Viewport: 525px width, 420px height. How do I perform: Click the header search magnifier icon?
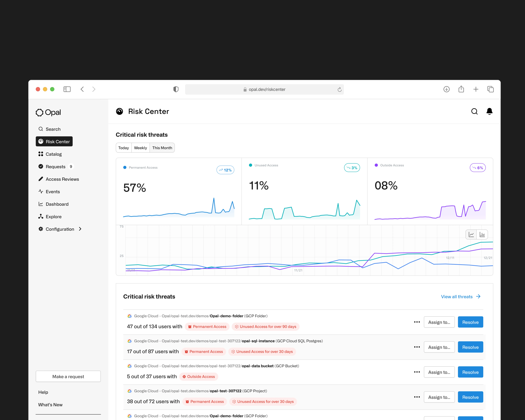[474, 111]
